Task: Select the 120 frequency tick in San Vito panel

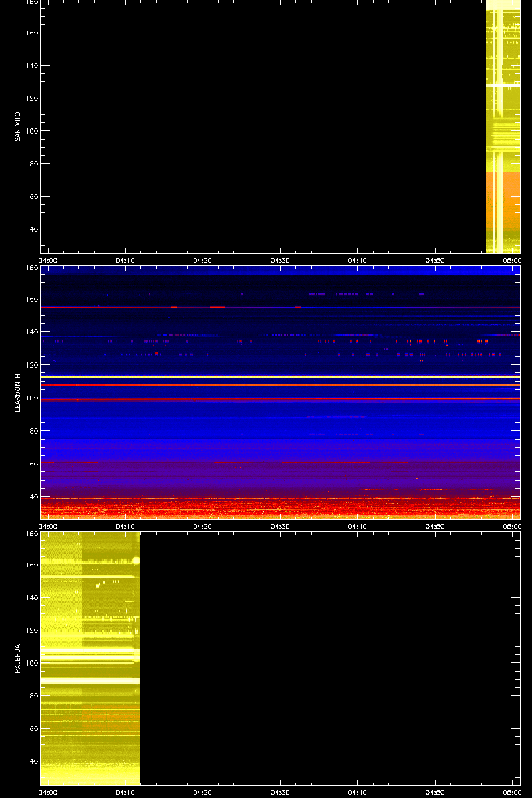Action: click(x=31, y=98)
